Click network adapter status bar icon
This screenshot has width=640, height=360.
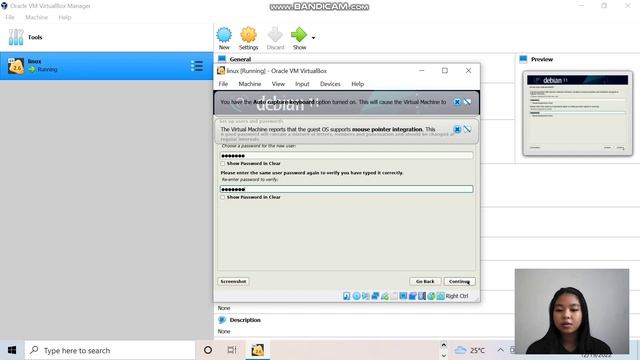coord(375,296)
